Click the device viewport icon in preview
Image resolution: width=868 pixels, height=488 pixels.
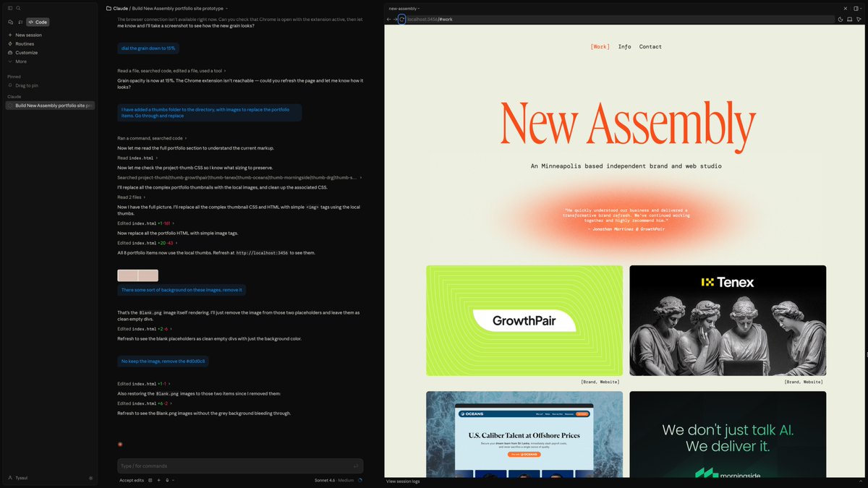(850, 19)
